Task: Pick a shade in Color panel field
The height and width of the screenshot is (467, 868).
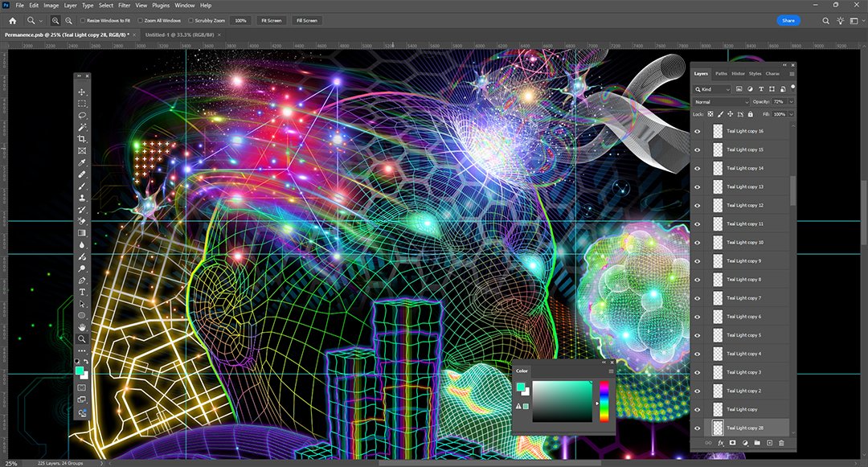Action: (x=562, y=401)
